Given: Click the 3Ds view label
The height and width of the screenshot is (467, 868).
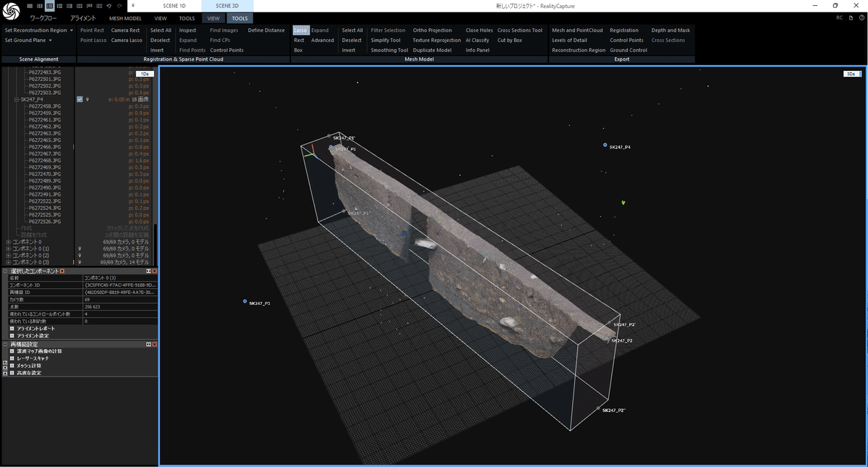Looking at the screenshot, I should click(851, 74).
